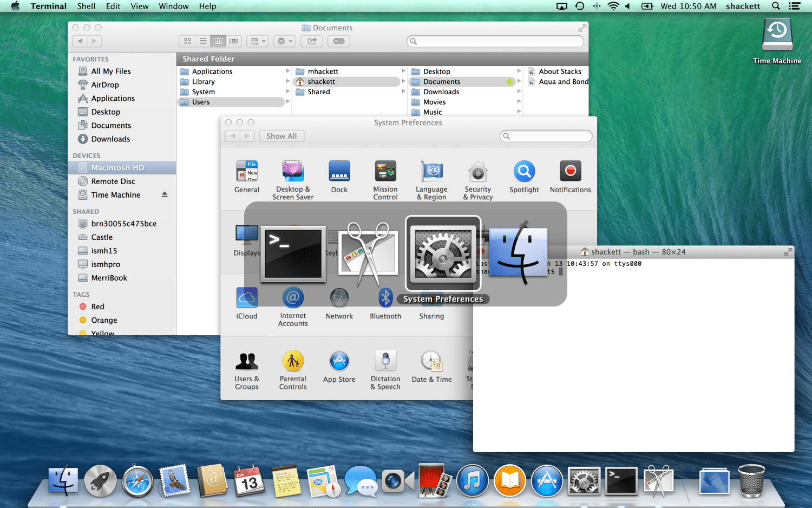
Task: Click the System Preferences search field
Action: 548,136
